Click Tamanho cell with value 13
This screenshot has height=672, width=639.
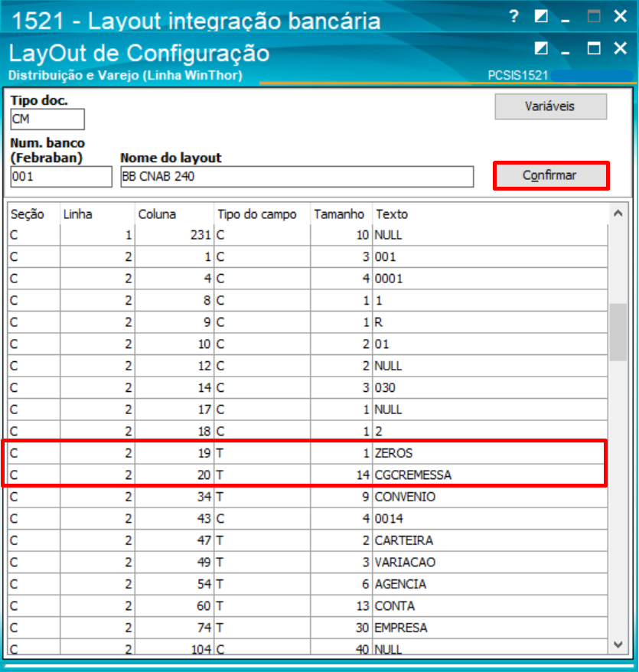tap(341, 606)
